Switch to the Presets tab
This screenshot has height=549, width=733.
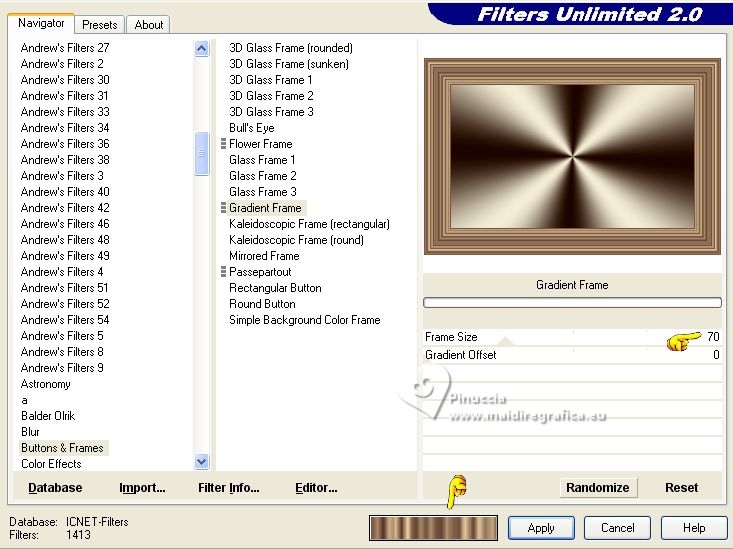pyautogui.click(x=99, y=25)
